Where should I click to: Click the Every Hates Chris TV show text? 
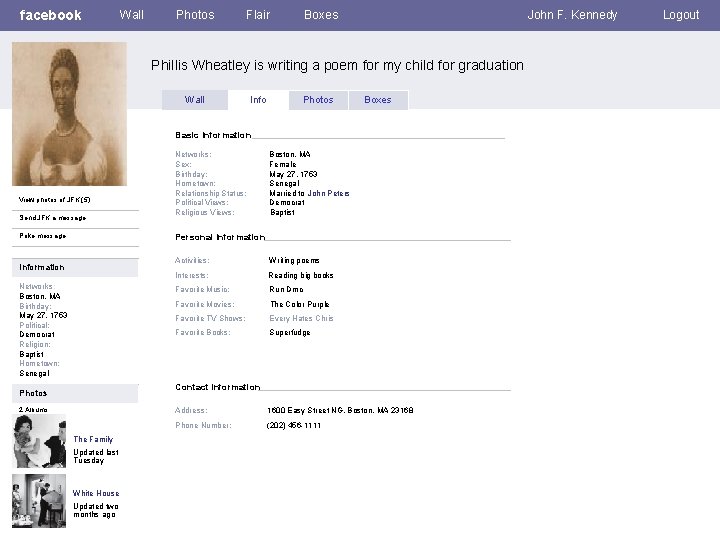(x=301, y=318)
